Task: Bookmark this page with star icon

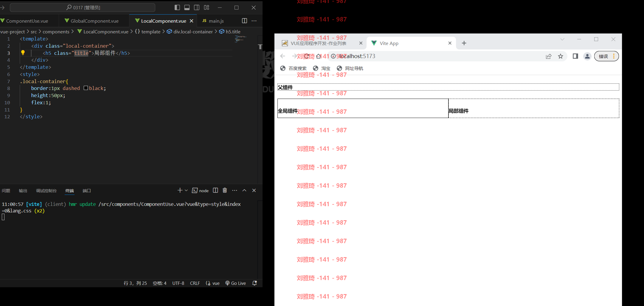Action: point(561,56)
